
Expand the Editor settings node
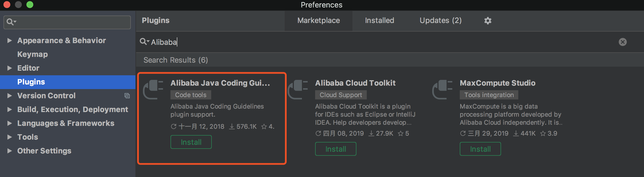point(9,68)
